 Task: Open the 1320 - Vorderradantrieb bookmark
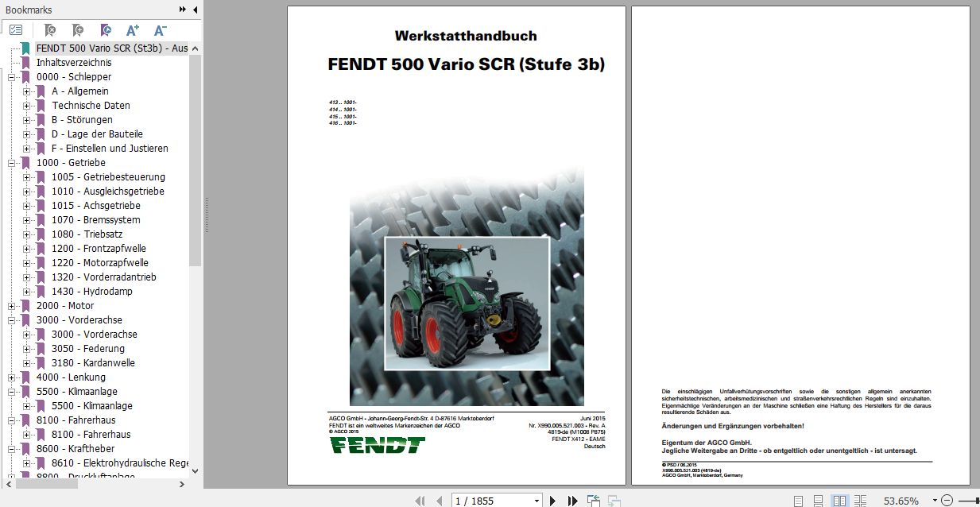[104, 277]
